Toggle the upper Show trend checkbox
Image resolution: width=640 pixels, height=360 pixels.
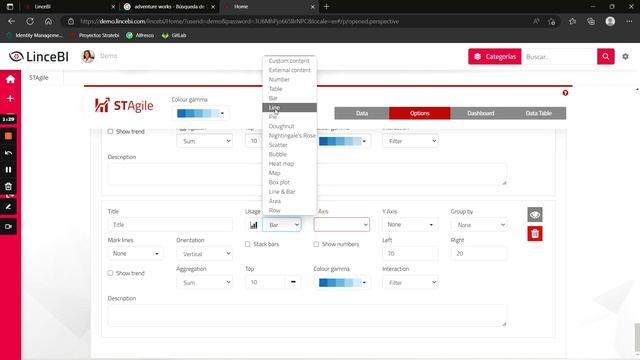tap(110, 131)
